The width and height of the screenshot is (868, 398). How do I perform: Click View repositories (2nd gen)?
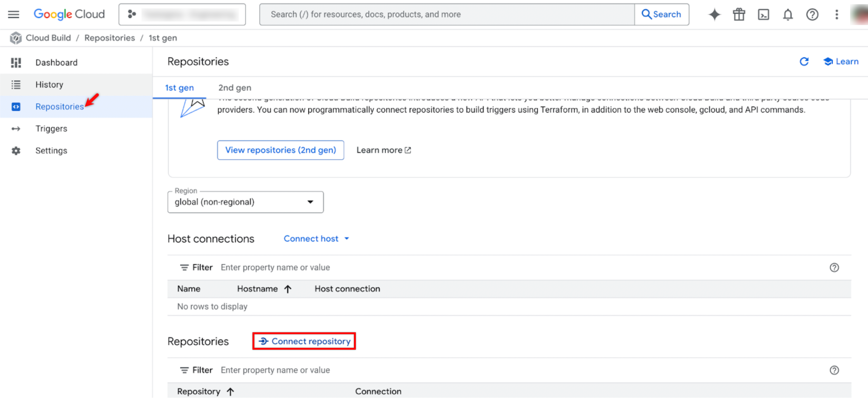[x=280, y=150]
